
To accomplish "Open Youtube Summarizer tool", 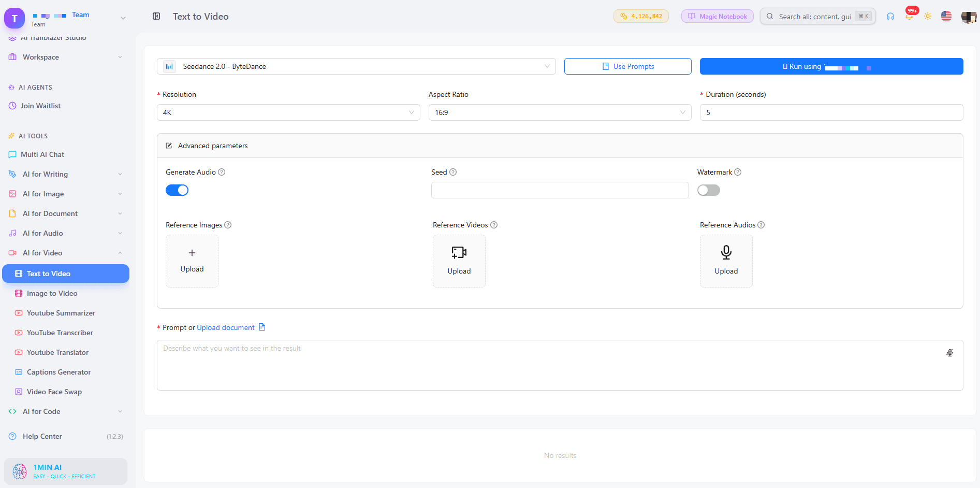I will [x=66, y=313].
